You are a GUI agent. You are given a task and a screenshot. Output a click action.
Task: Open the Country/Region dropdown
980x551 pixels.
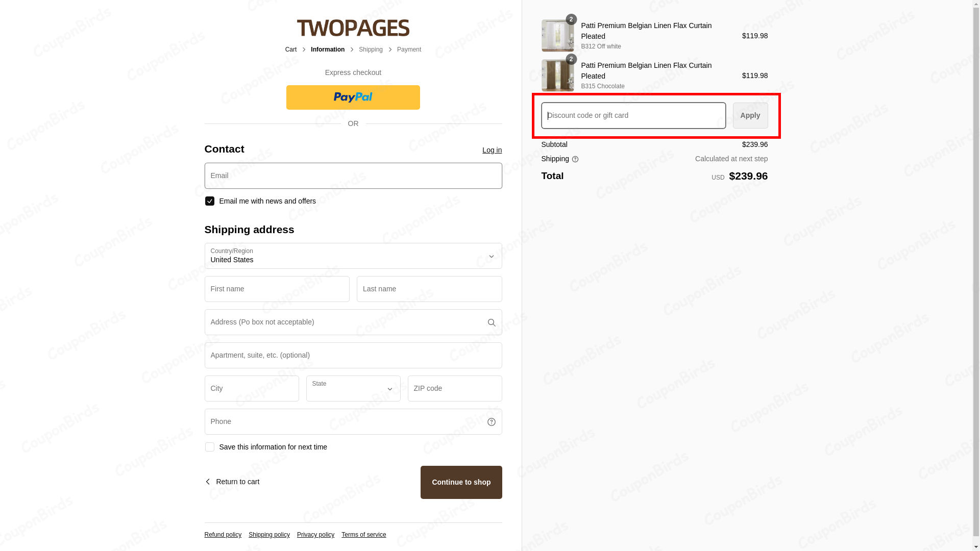(x=353, y=256)
